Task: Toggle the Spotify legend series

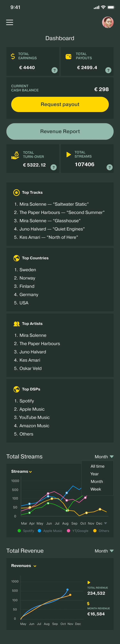Action: pyautogui.click(x=26, y=531)
